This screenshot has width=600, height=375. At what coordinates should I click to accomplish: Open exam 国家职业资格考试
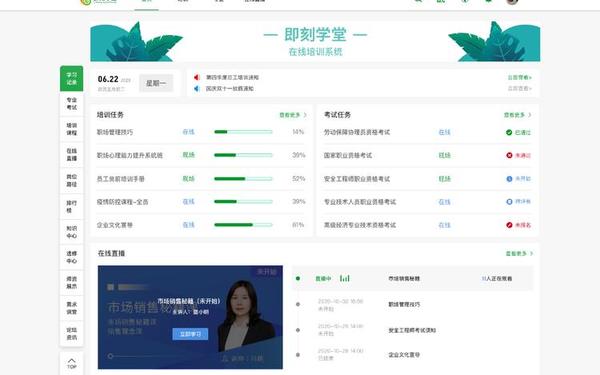[348, 155]
